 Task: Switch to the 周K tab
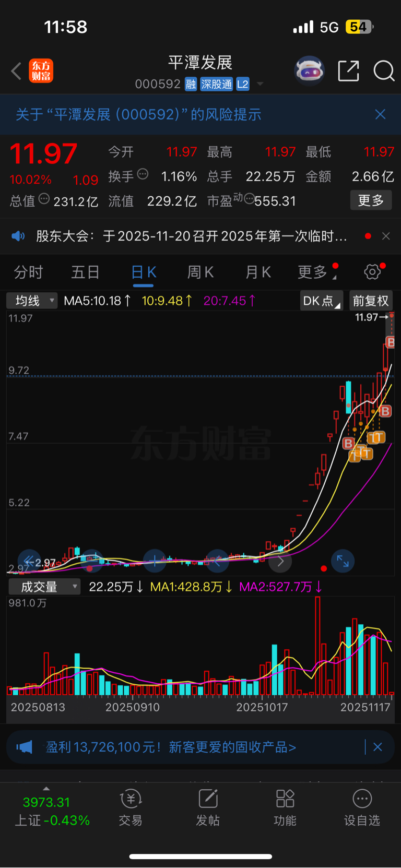(200, 272)
